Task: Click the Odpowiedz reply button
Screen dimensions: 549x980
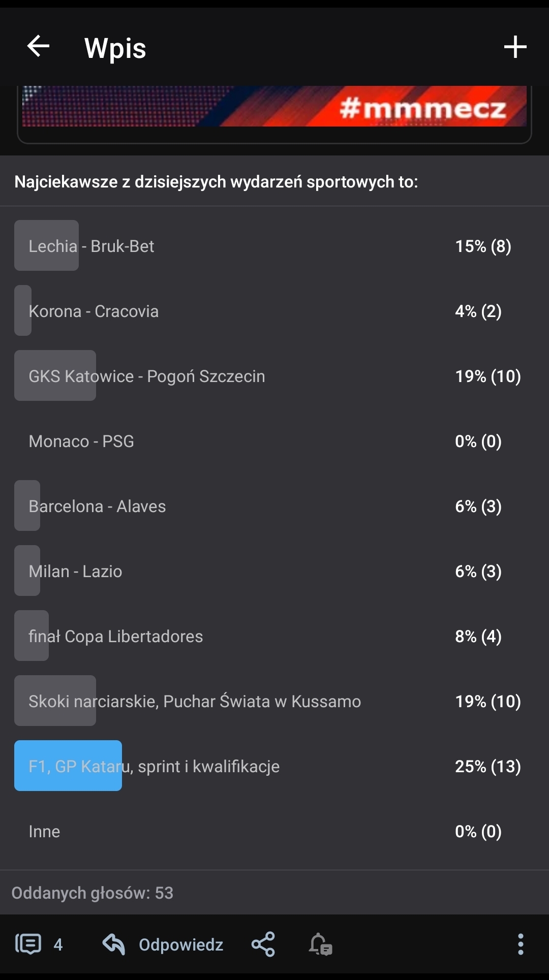Action: (x=181, y=944)
